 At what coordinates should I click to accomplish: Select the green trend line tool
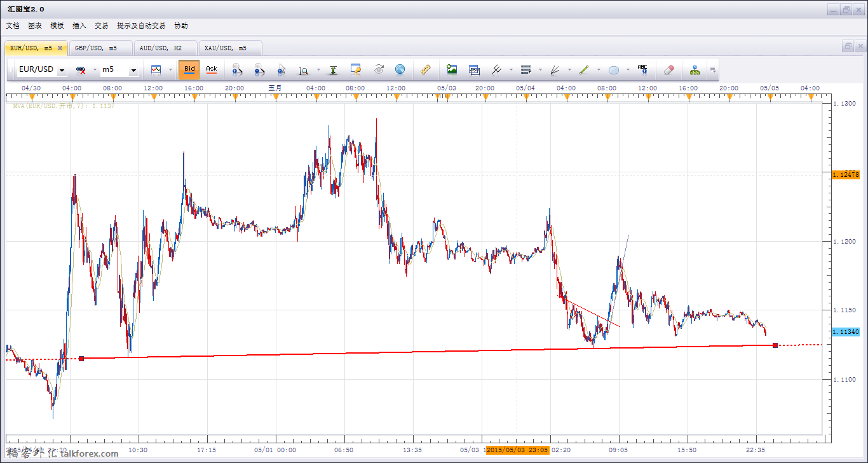pos(584,69)
